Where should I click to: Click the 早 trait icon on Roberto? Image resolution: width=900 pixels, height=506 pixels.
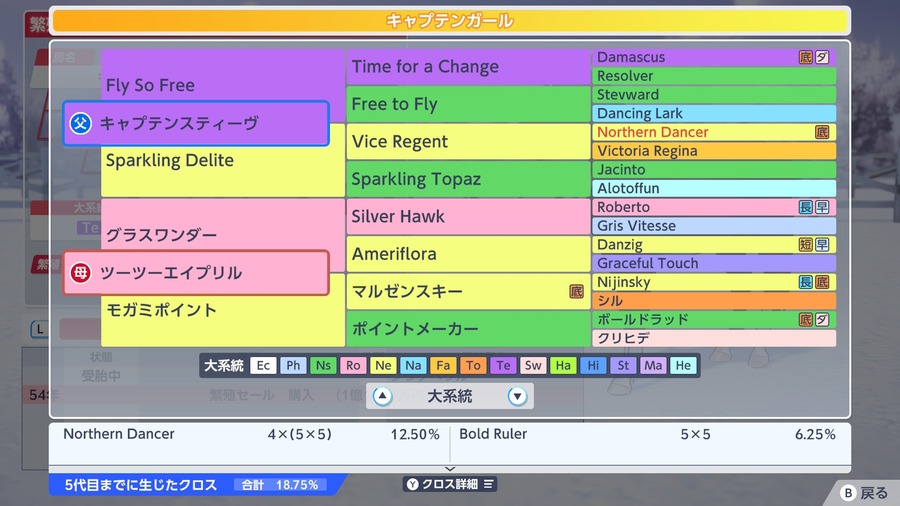click(x=822, y=207)
